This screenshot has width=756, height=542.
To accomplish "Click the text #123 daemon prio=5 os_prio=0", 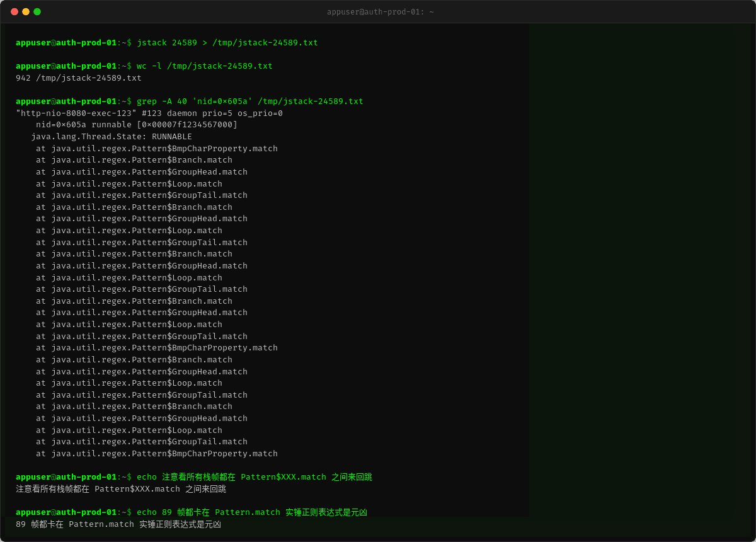I will pyautogui.click(x=212, y=113).
